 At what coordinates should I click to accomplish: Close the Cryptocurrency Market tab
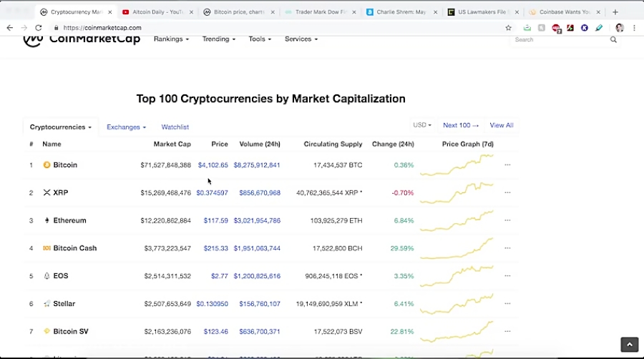tap(109, 12)
